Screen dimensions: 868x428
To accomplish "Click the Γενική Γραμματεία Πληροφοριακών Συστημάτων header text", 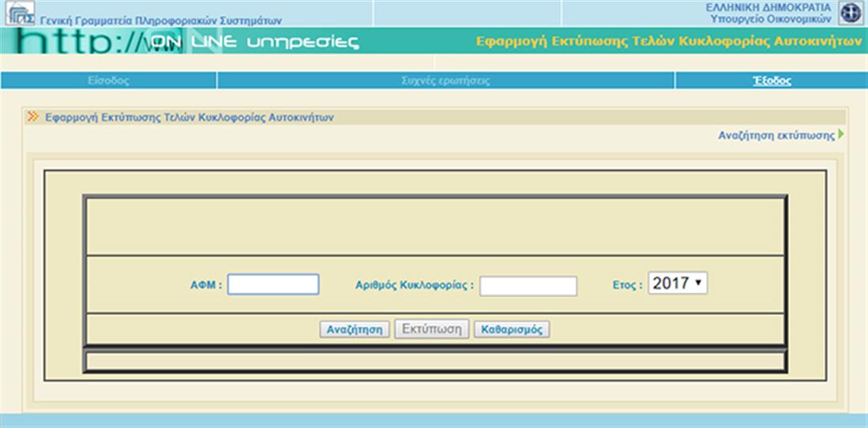I will click(x=160, y=21).
